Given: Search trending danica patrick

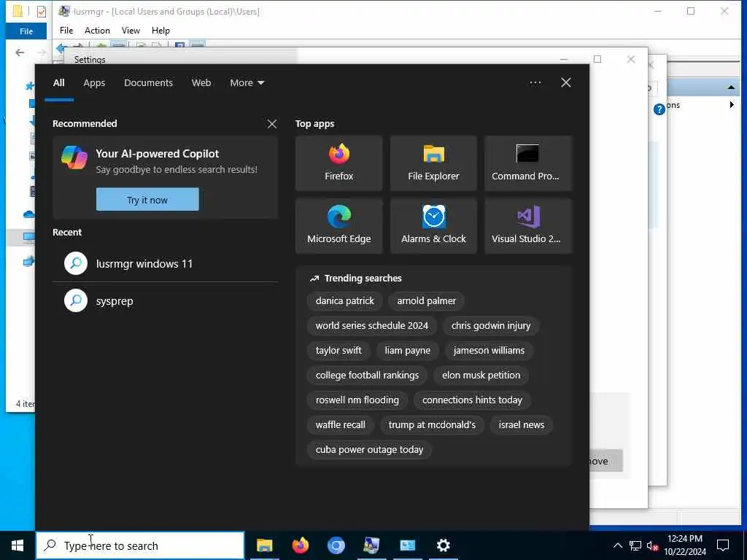Looking at the screenshot, I should point(344,301).
